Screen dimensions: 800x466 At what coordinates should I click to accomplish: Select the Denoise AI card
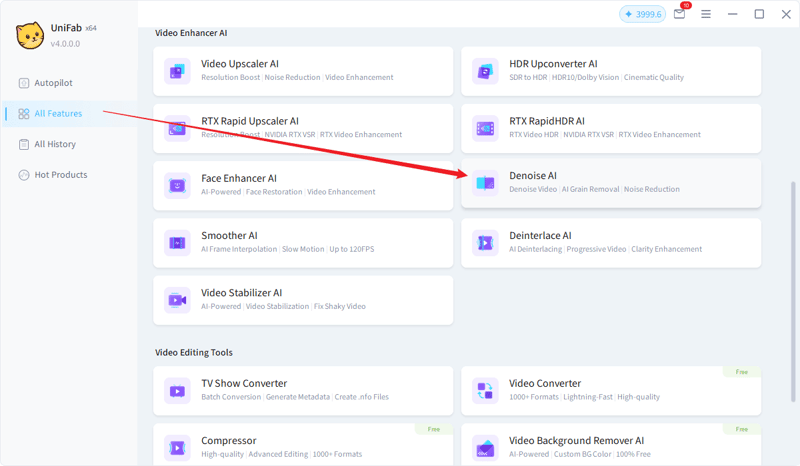(x=611, y=183)
